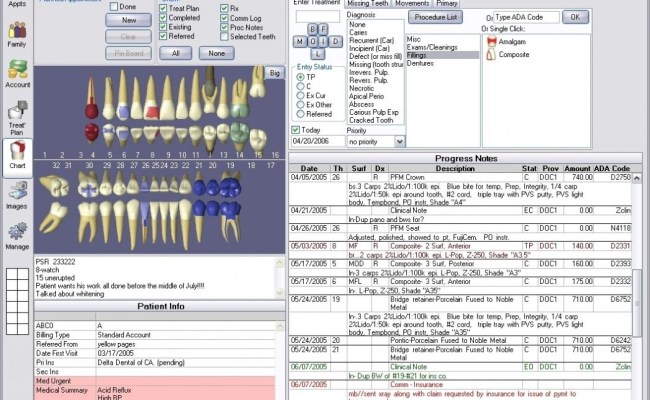Uncheck the Rx checkbox
This screenshot has width=650, height=400.
224,8
